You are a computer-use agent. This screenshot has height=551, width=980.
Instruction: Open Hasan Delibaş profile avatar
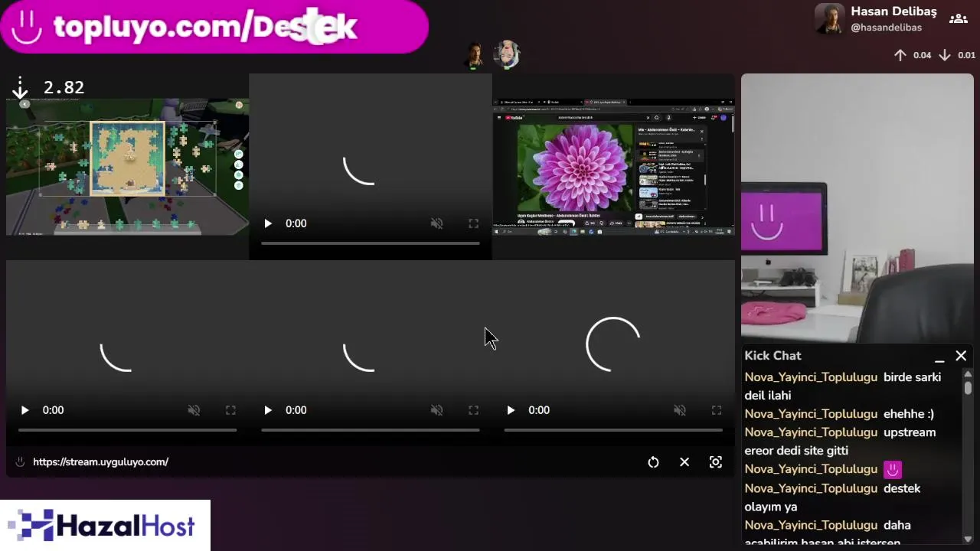[829, 19]
